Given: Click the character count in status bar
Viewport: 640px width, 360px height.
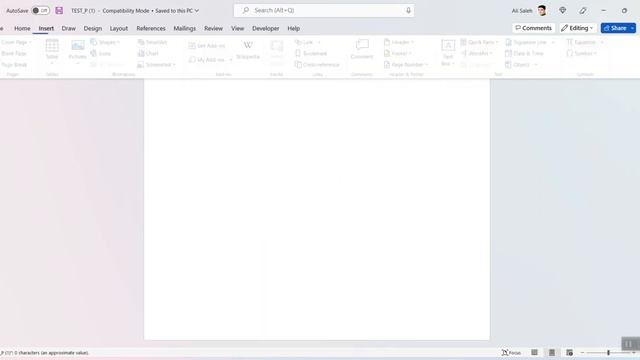Looking at the screenshot, I should coord(51,353).
